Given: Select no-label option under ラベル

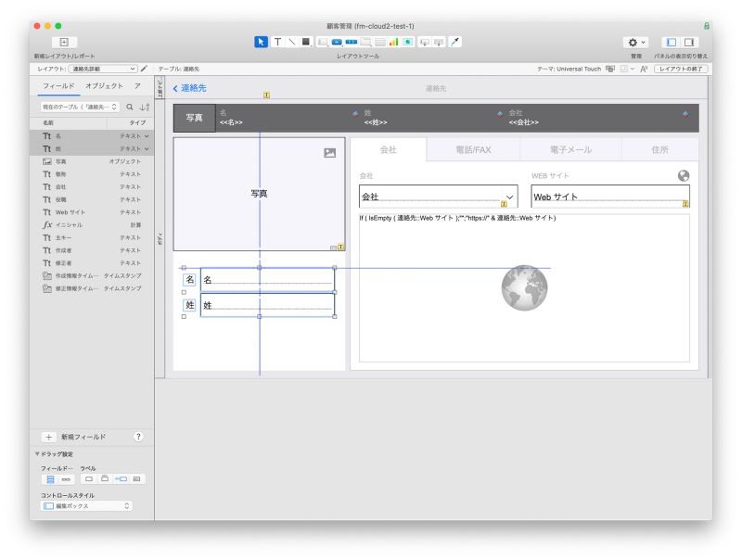Looking at the screenshot, I should pos(88,479).
